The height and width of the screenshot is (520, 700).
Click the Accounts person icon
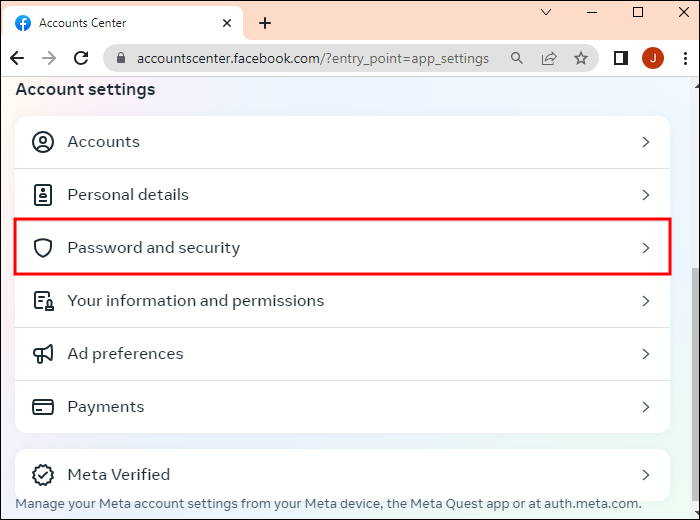(43, 142)
